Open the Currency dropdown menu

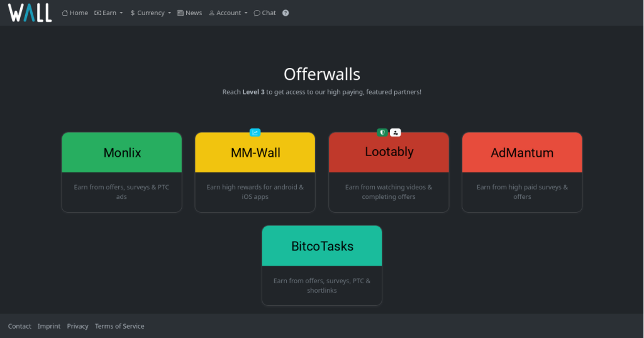point(151,13)
